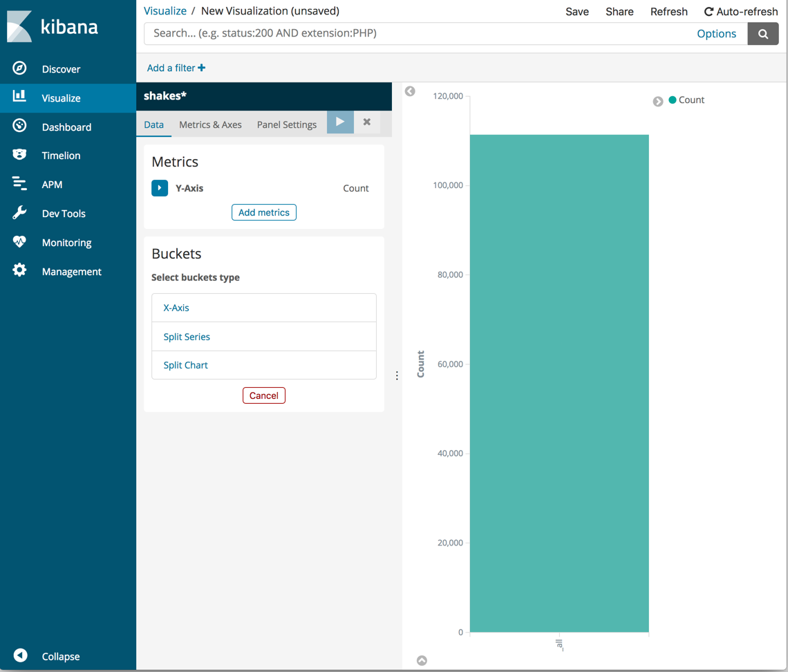Screen dimensions: 788x672
Task: Run search with the magnifier button
Action: point(763,33)
